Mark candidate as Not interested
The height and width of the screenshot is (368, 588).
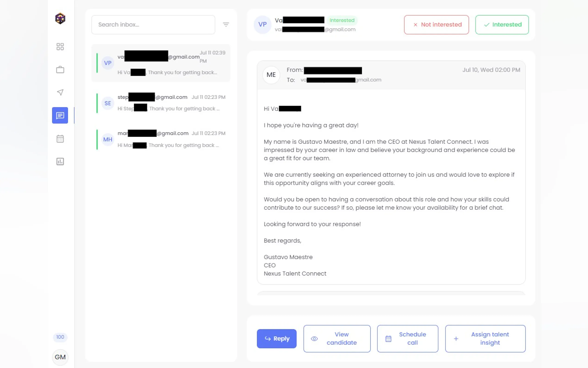click(436, 25)
